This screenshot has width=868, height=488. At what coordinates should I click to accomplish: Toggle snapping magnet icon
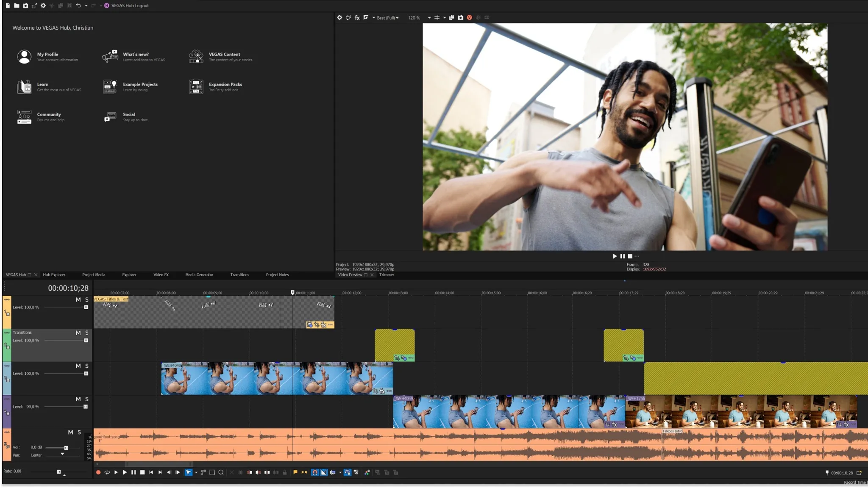pyautogui.click(x=315, y=472)
